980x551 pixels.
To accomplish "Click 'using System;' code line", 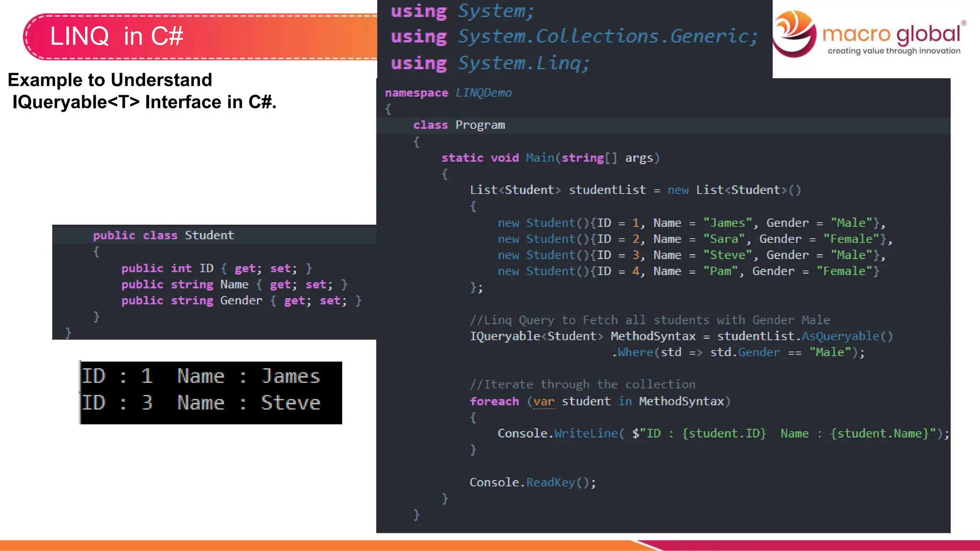I will click(x=462, y=11).
